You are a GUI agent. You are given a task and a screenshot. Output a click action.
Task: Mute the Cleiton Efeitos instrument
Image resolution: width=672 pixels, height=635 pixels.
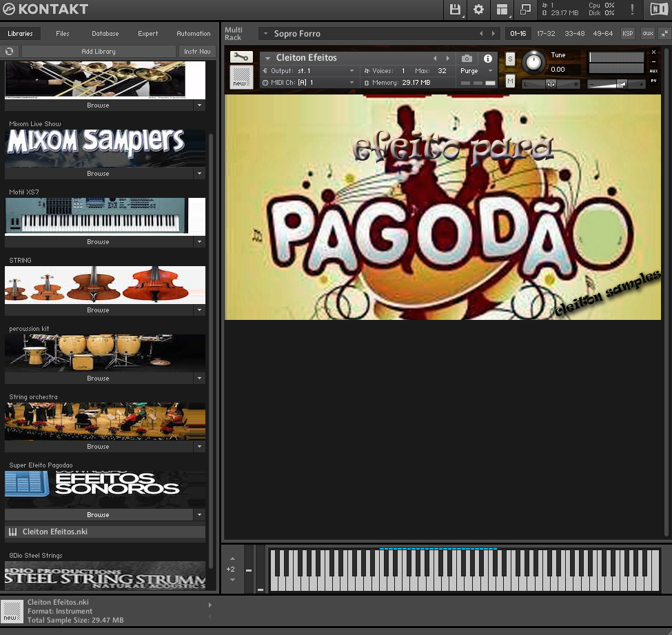(x=510, y=81)
